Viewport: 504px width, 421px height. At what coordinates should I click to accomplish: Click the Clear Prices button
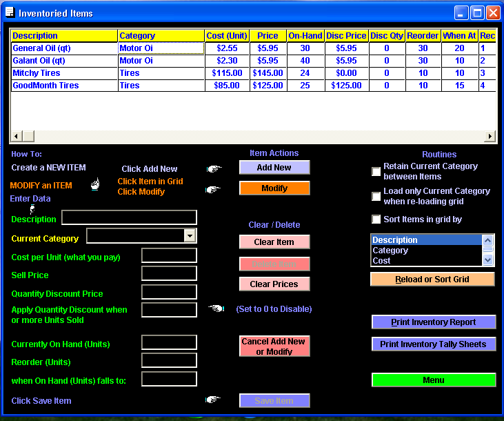(x=274, y=284)
